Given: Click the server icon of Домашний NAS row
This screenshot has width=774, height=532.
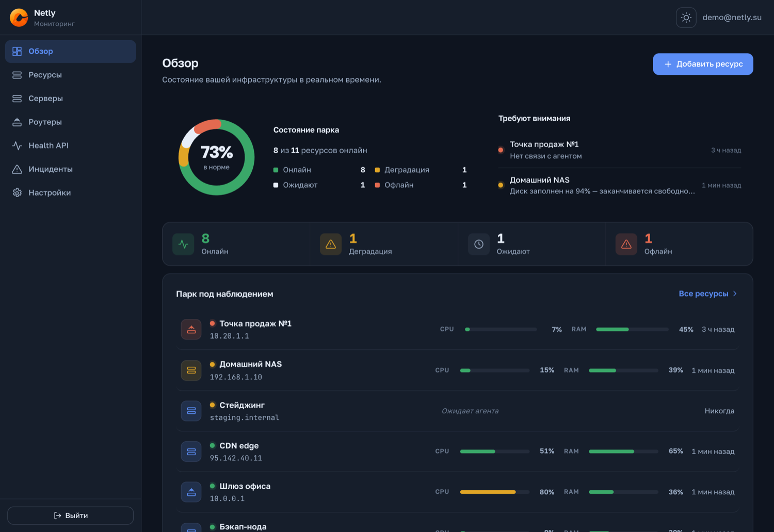Looking at the screenshot, I should click(x=191, y=370).
